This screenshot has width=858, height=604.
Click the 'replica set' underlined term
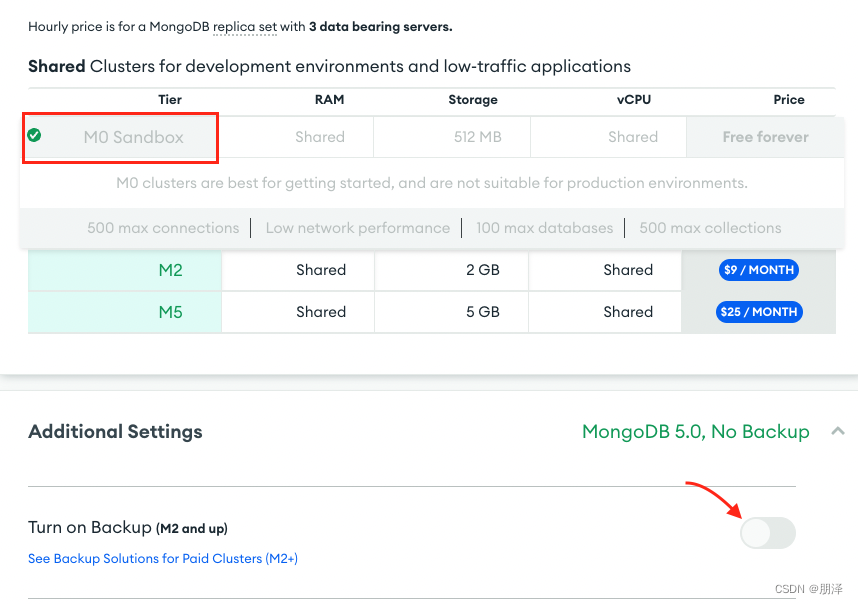(245, 27)
